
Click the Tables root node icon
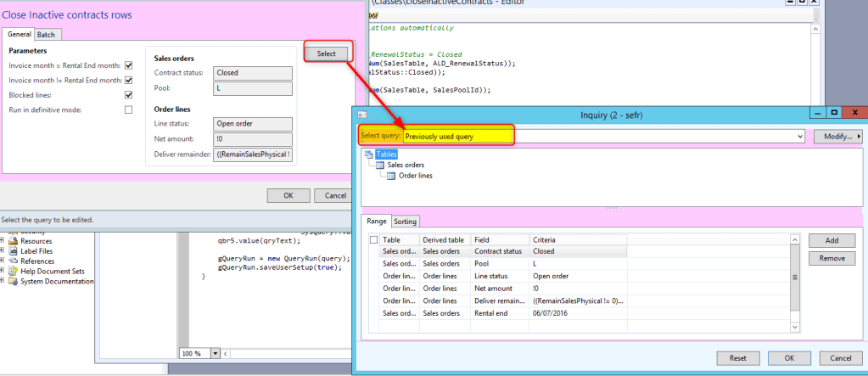(368, 154)
